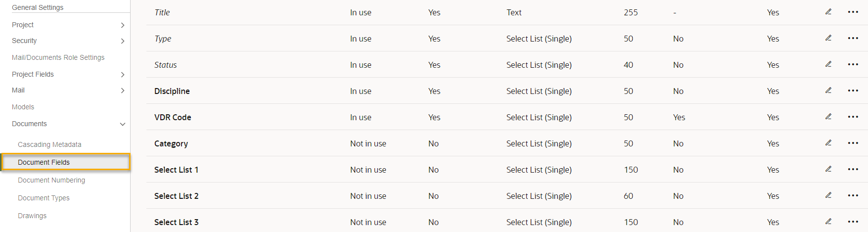This screenshot has height=232, width=868.
Task: Expand the Mail section chevron
Action: click(x=123, y=91)
